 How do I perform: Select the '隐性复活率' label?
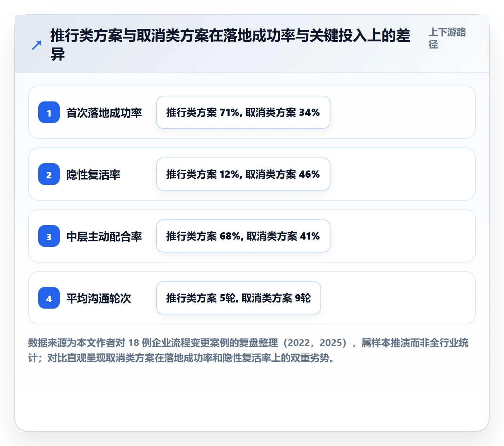pos(93,174)
